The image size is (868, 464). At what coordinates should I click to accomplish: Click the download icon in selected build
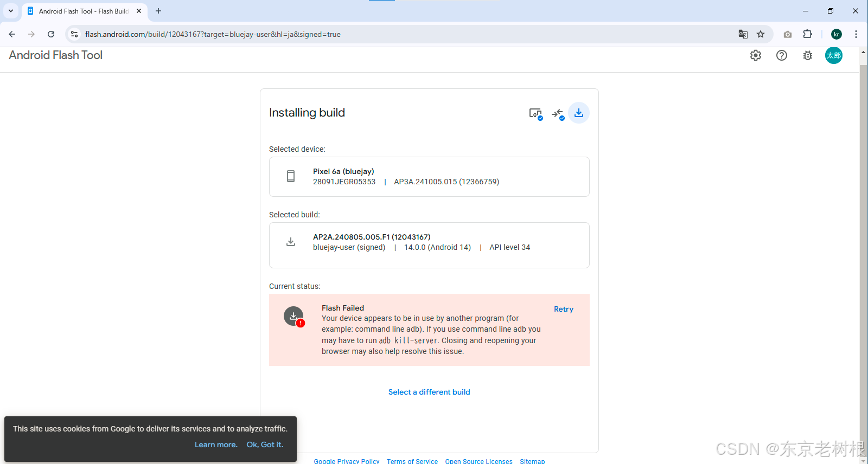tap(291, 242)
